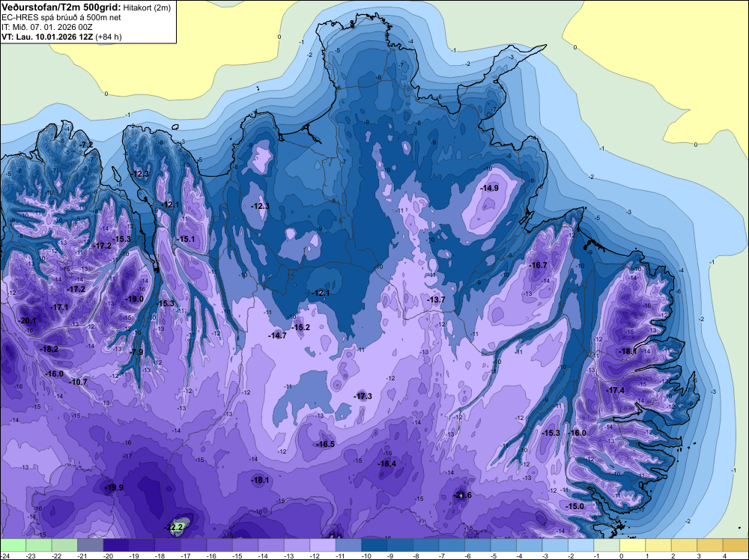Click the -21.6 temperature label

pos(462,495)
